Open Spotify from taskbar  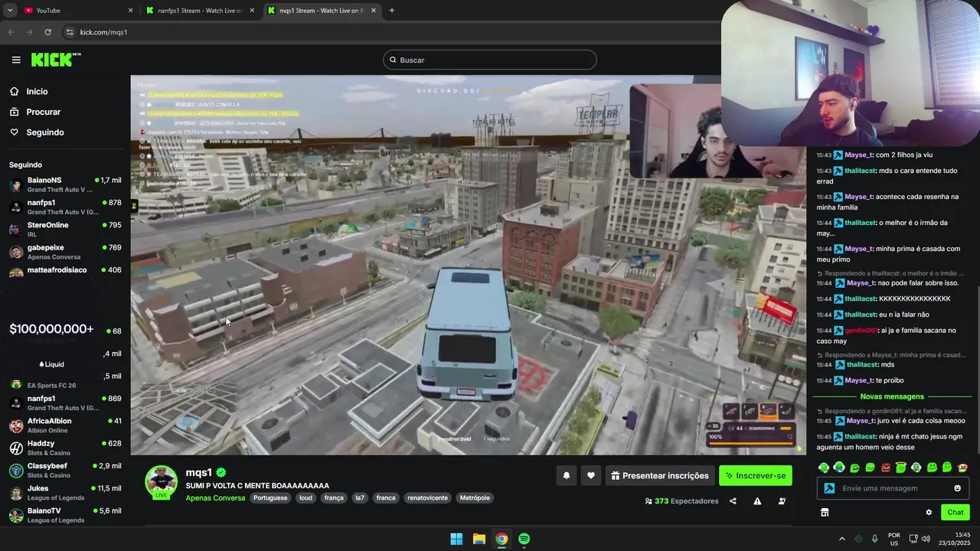(524, 539)
